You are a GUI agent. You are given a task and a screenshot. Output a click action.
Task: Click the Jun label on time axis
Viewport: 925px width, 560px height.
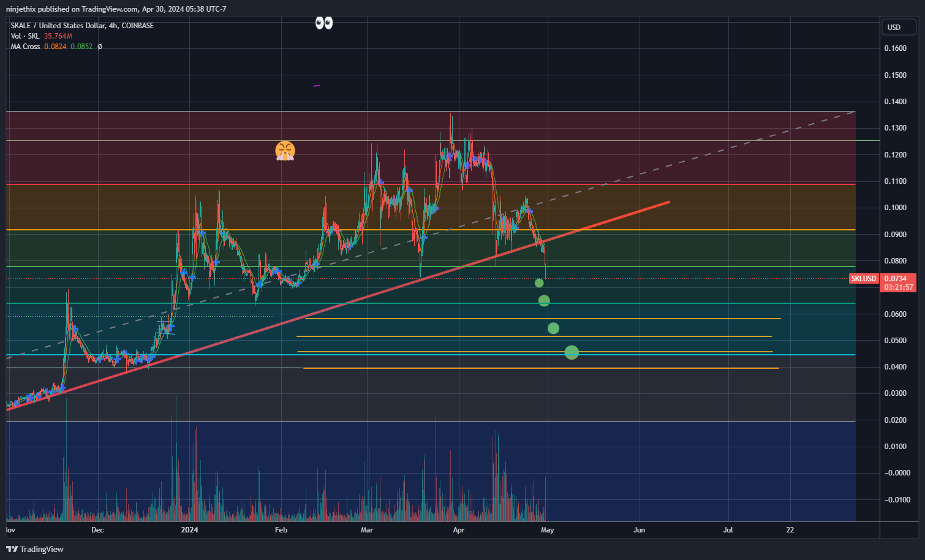point(640,530)
